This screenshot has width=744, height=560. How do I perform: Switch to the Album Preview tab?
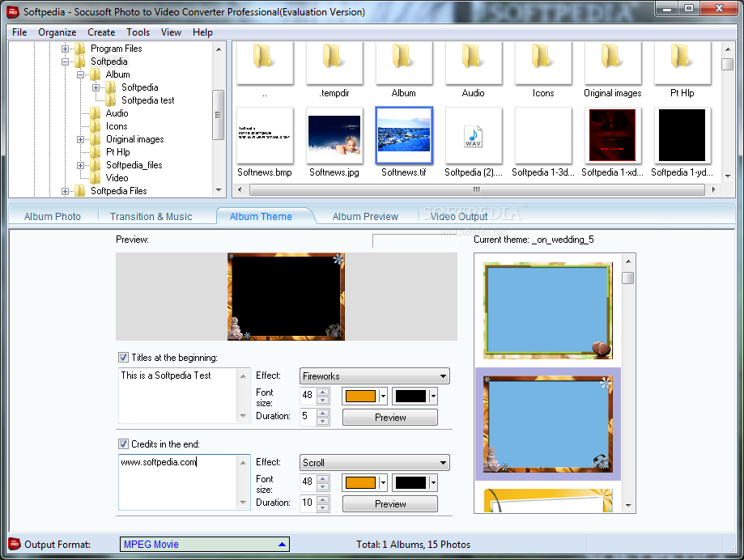(x=365, y=216)
